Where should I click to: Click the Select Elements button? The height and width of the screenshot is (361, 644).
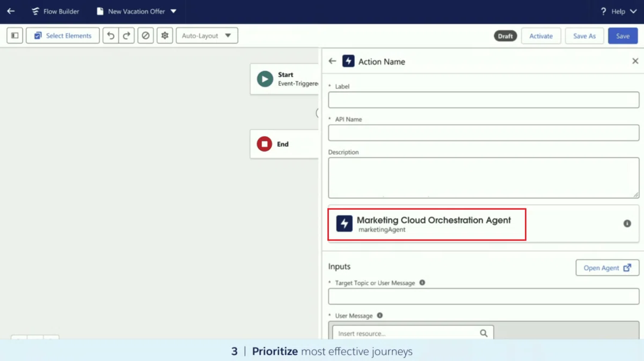coord(63,36)
